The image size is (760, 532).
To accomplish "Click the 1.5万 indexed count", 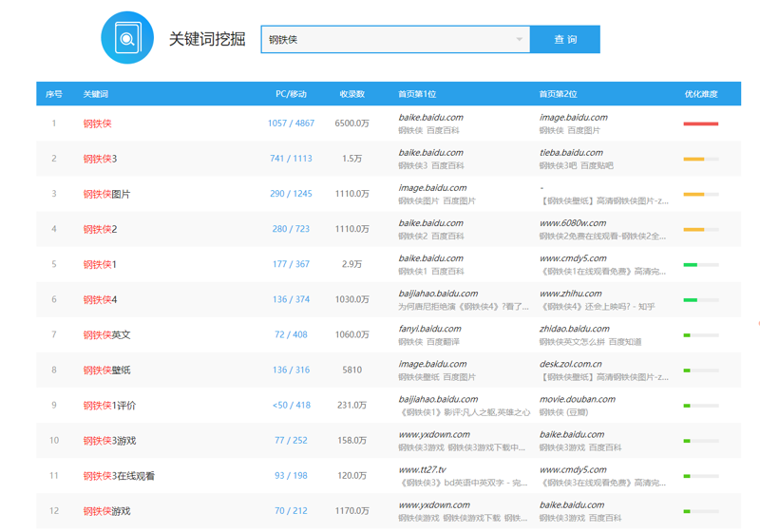I will [x=351, y=159].
